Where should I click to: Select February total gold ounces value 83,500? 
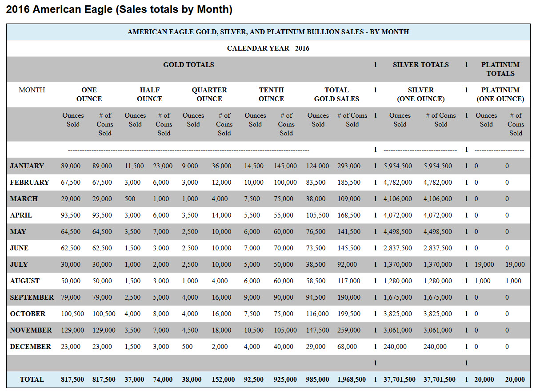316,182
